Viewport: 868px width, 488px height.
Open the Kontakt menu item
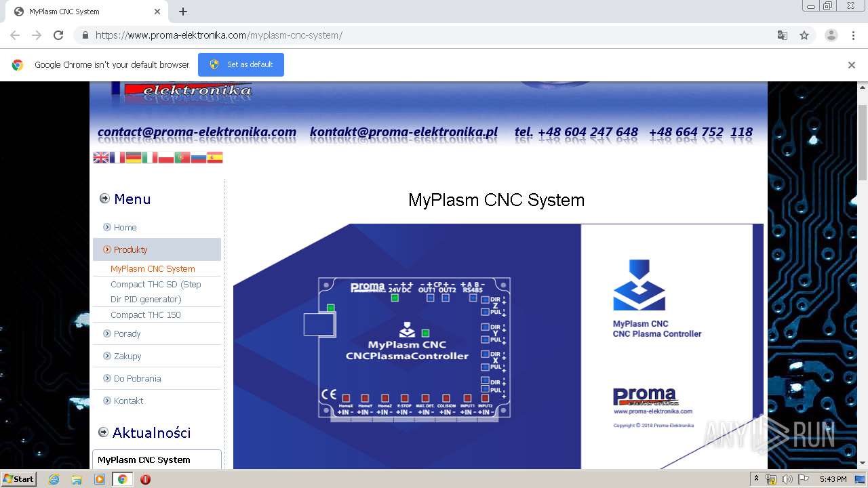click(128, 401)
